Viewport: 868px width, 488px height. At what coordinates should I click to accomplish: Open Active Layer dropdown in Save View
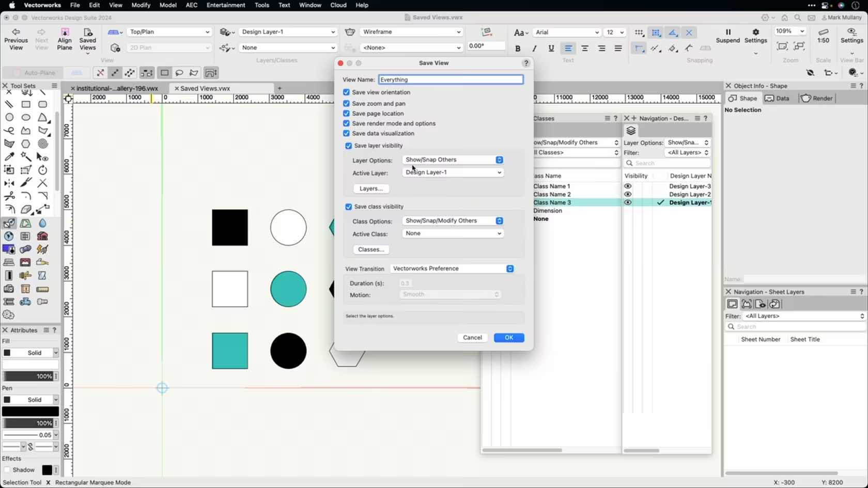click(x=453, y=172)
